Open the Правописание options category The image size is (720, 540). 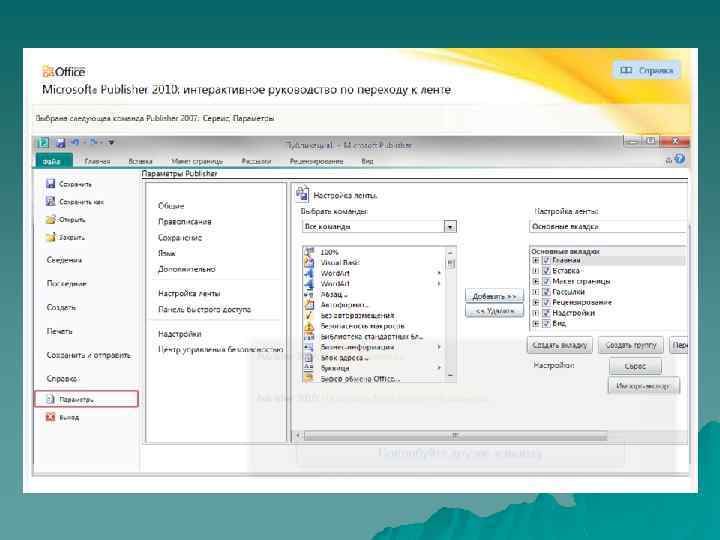[185, 221]
